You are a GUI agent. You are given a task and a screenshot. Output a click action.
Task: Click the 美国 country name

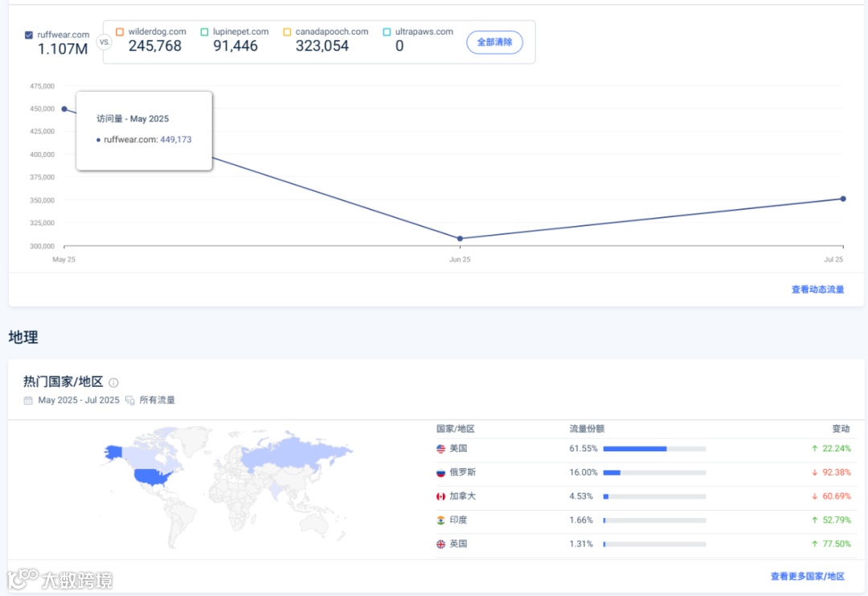(458, 448)
